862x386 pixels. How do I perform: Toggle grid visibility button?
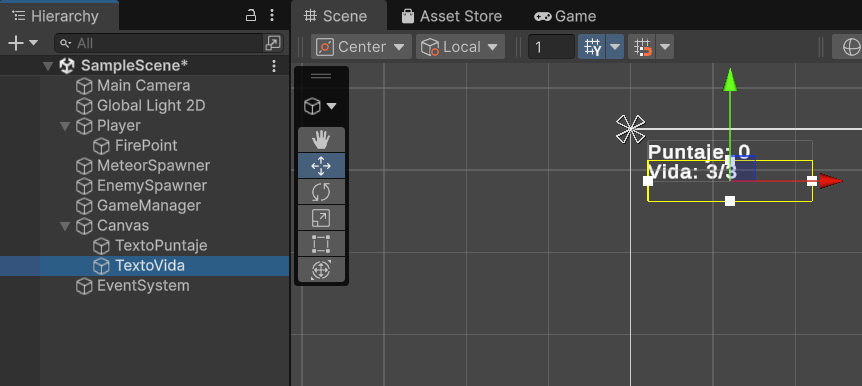click(592, 47)
